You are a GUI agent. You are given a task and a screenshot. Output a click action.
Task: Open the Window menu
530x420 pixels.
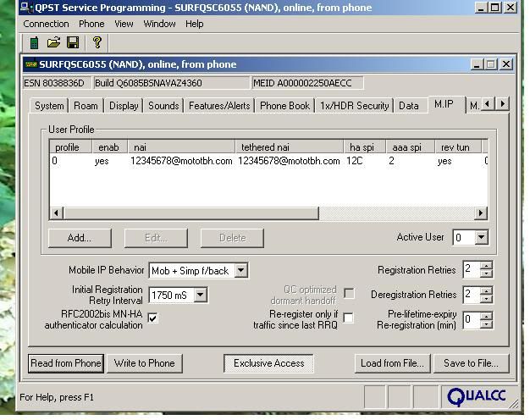point(159,24)
